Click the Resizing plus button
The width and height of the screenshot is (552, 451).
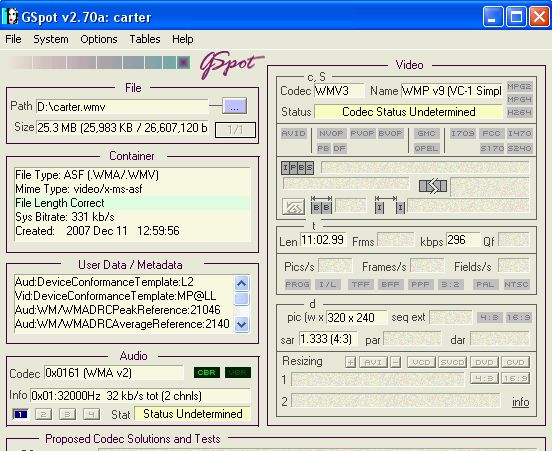(x=351, y=362)
